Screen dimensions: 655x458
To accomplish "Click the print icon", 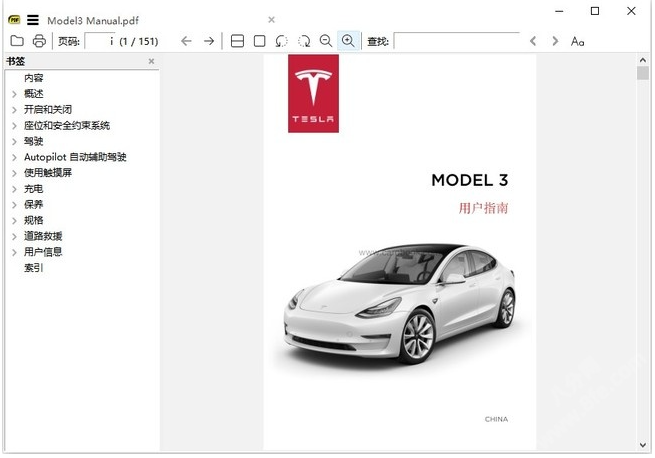I will pos(39,41).
